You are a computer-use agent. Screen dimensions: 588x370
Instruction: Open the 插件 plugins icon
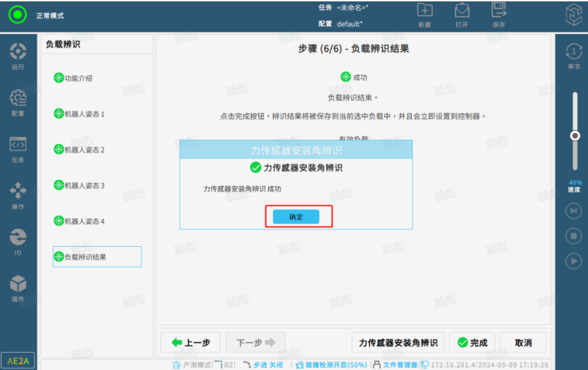coord(18,288)
